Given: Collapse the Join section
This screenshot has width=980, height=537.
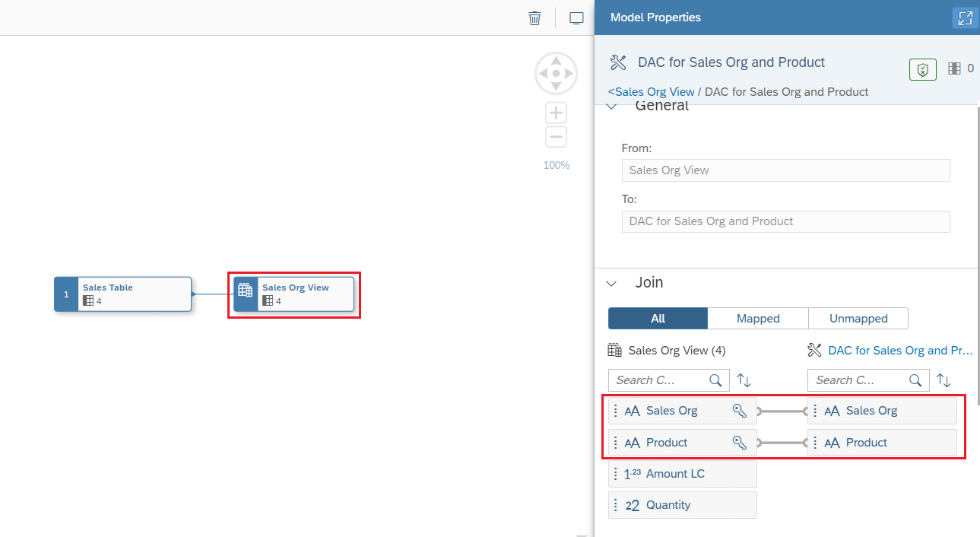Looking at the screenshot, I should tap(611, 283).
